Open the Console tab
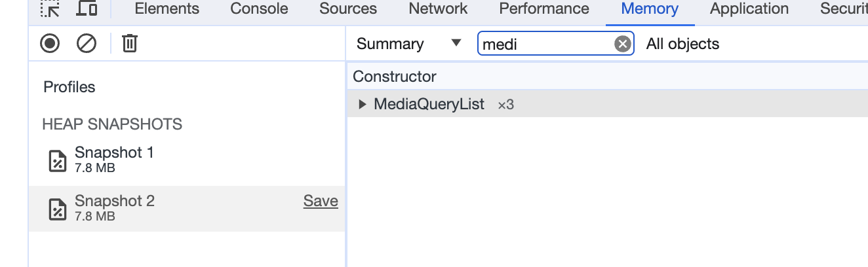The width and height of the screenshot is (868, 267). pos(259,9)
